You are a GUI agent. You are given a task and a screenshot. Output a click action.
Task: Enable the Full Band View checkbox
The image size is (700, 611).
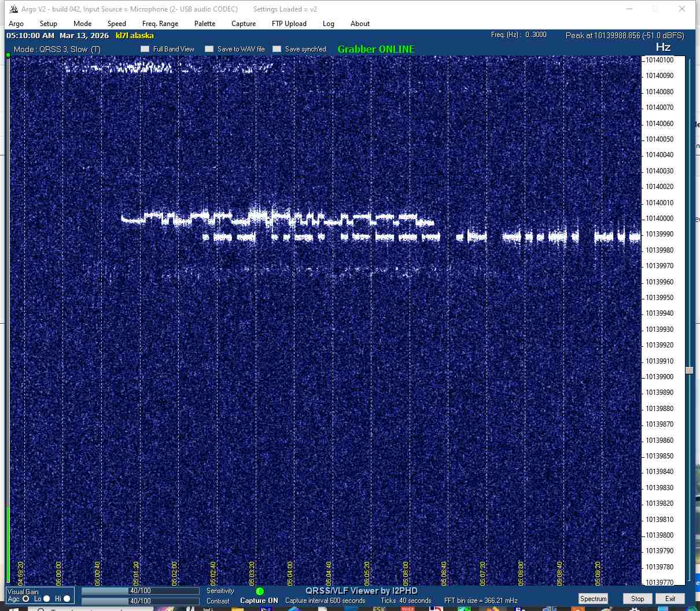click(145, 49)
